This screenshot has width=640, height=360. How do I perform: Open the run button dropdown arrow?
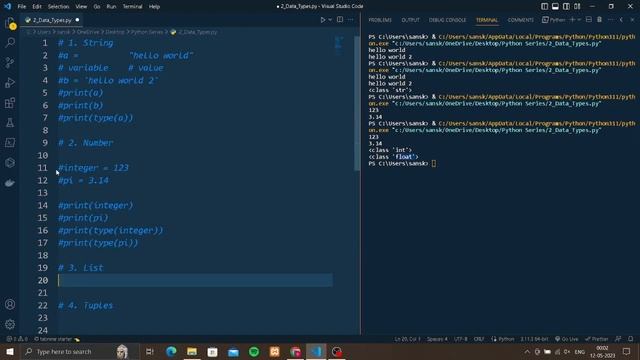pyautogui.click(x=330, y=20)
